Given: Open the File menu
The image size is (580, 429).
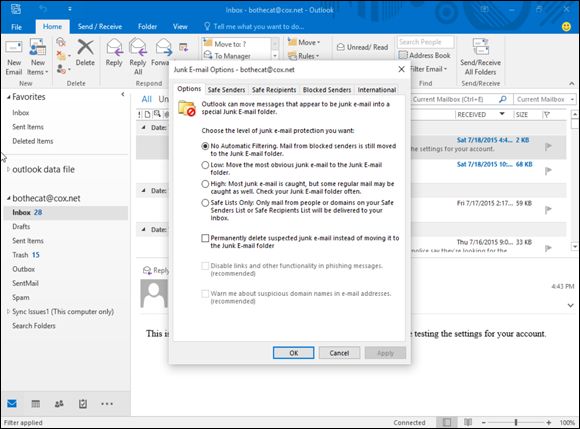Looking at the screenshot, I should 16,27.
